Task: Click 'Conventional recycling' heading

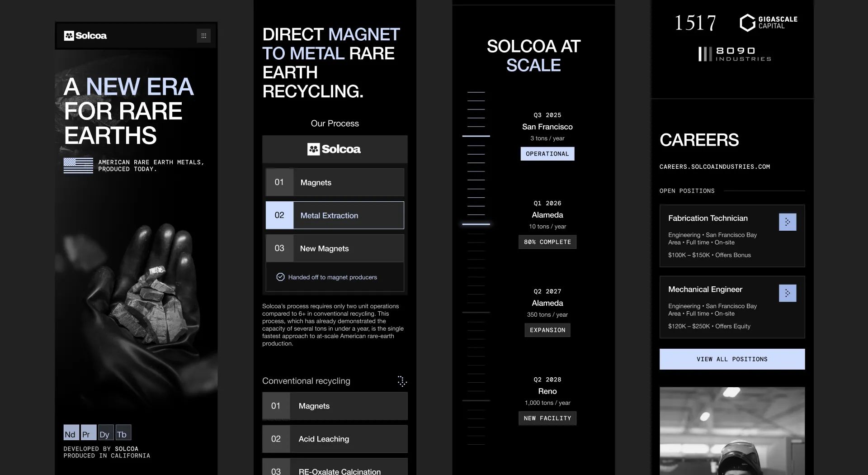Action: tap(306, 381)
